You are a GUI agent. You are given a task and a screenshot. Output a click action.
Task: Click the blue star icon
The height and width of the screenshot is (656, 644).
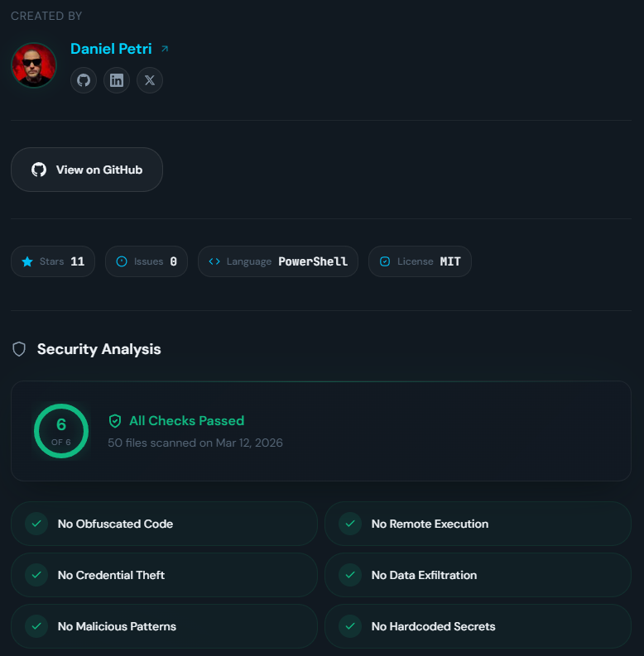point(27,261)
